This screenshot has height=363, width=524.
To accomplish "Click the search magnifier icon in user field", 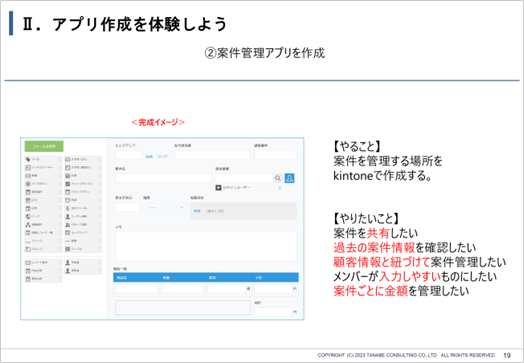I will [x=278, y=178].
